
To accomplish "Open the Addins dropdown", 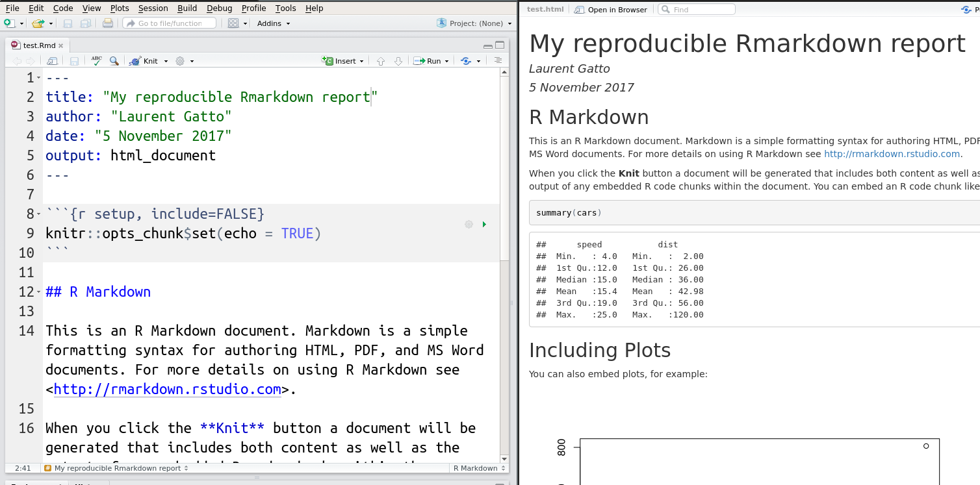I will click(x=274, y=23).
